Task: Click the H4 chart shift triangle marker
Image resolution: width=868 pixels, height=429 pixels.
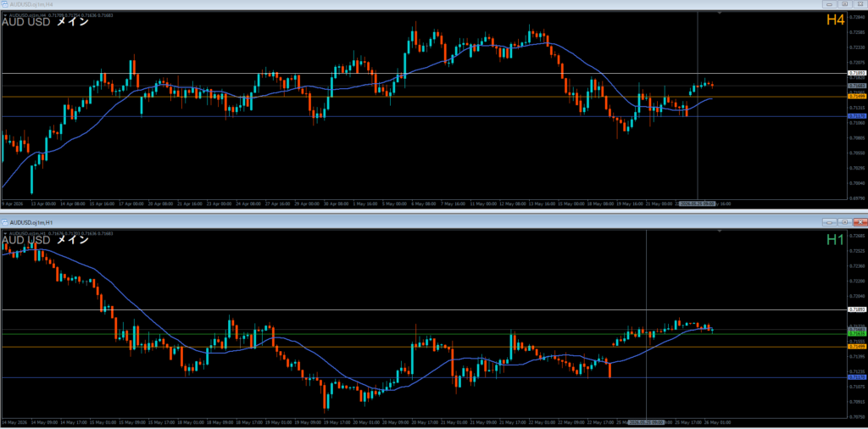Action: click(x=719, y=12)
